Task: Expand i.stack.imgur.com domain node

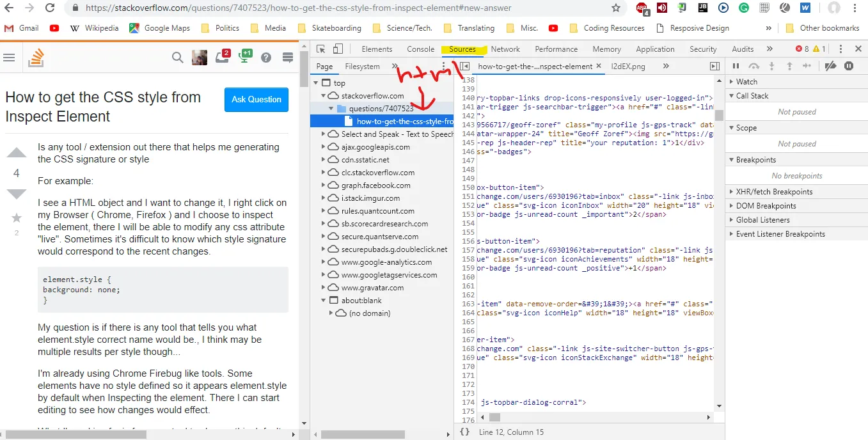Action: (324, 198)
